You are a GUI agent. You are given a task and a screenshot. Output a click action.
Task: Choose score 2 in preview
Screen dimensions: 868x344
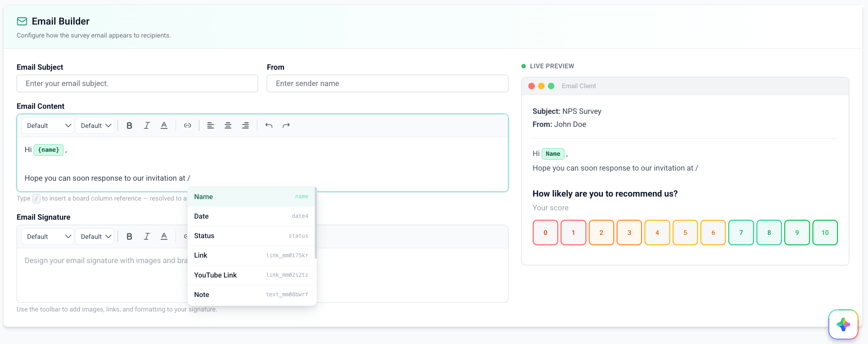coord(601,232)
